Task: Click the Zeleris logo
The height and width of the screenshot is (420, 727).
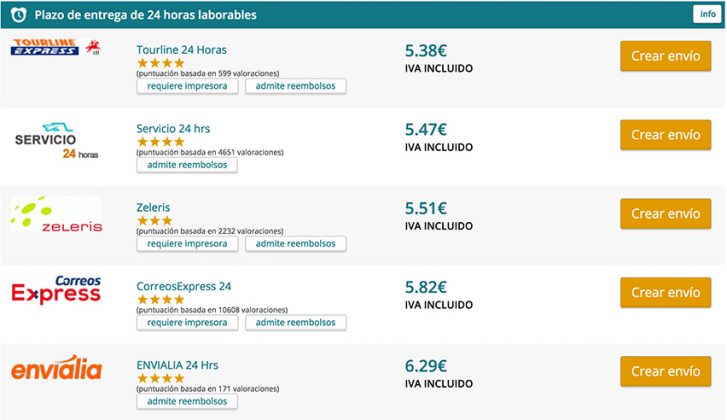Action: pos(56,214)
